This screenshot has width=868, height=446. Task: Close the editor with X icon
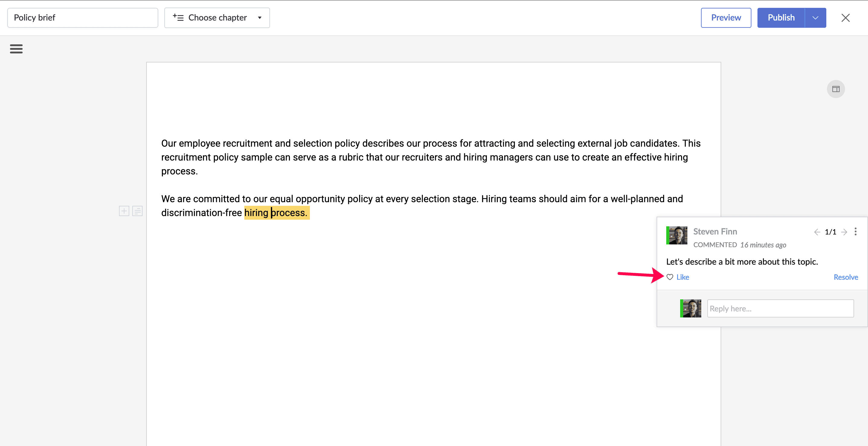pyautogui.click(x=845, y=18)
